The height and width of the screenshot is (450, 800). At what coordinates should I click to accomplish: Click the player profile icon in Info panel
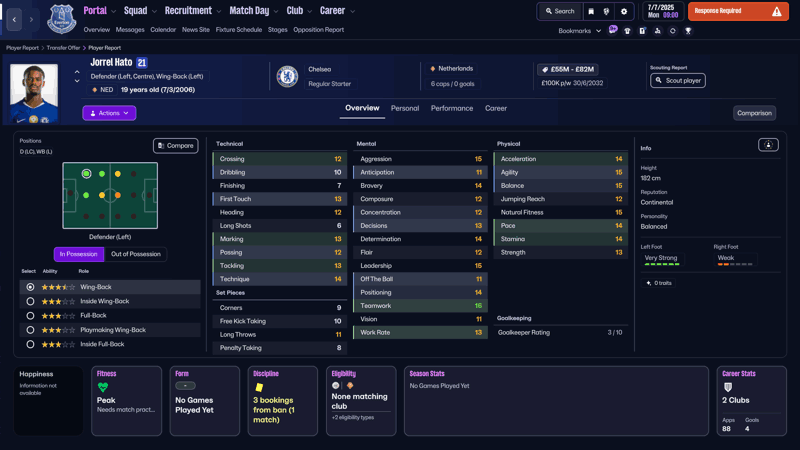(768, 145)
